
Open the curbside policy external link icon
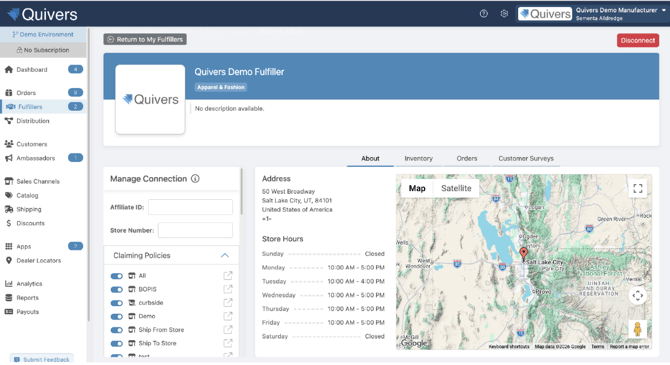[x=228, y=303]
